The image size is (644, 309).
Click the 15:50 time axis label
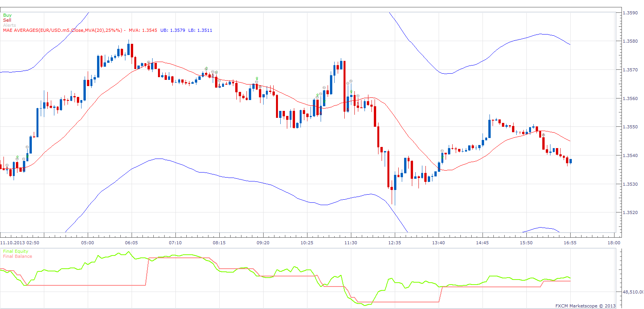point(526,243)
